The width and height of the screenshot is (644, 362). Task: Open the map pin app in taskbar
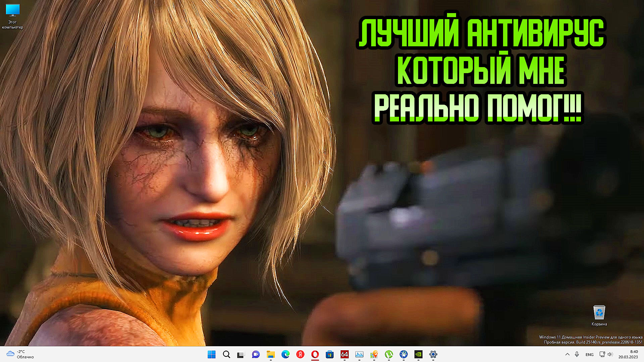coord(374,354)
